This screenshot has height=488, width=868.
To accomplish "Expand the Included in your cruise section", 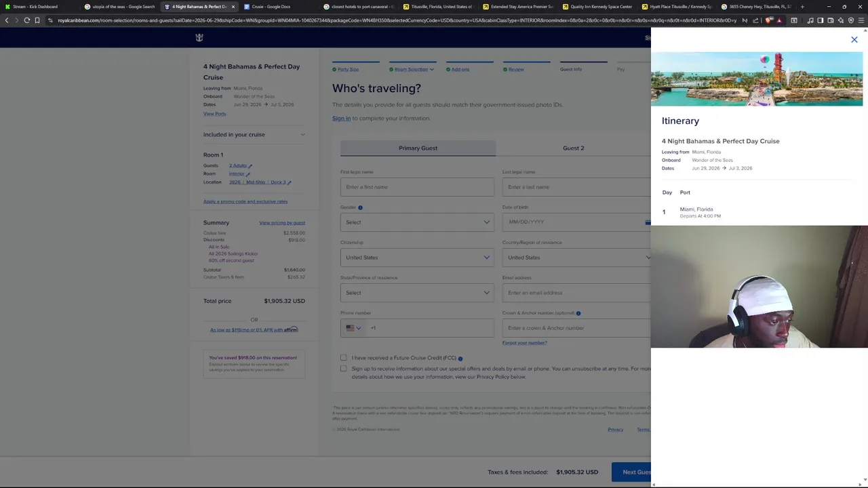I will tap(254, 134).
